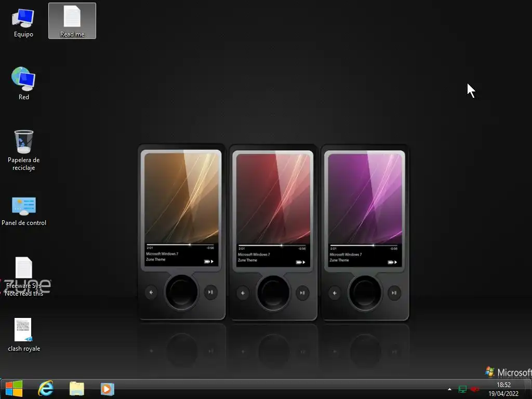Select the Freeware Sys Note read this file

23,276
